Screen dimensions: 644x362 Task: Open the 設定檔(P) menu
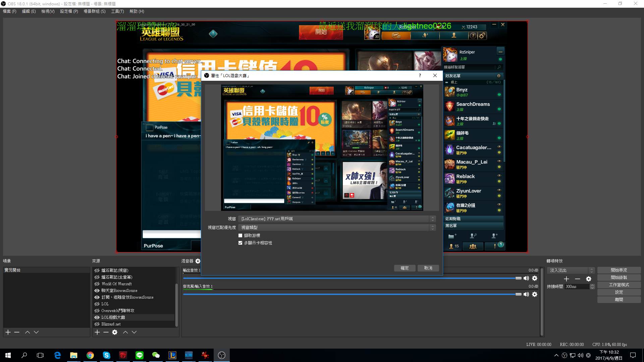point(69,11)
